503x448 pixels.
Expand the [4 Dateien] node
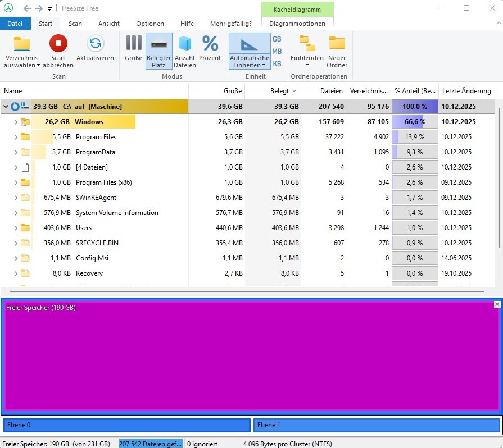[x=16, y=167]
